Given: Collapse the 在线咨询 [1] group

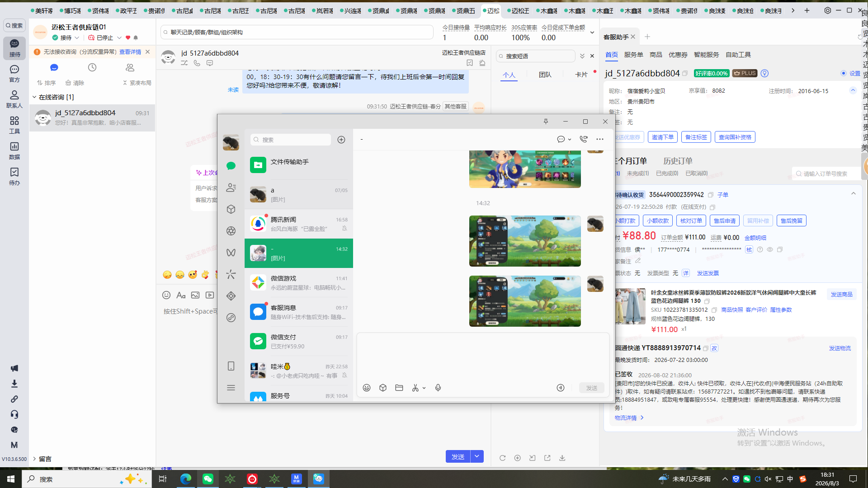Looking at the screenshot, I should point(34,97).
